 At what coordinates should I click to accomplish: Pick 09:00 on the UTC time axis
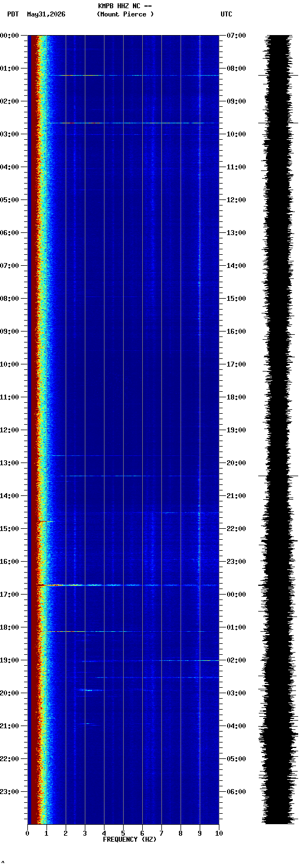[x=236, y=101]
